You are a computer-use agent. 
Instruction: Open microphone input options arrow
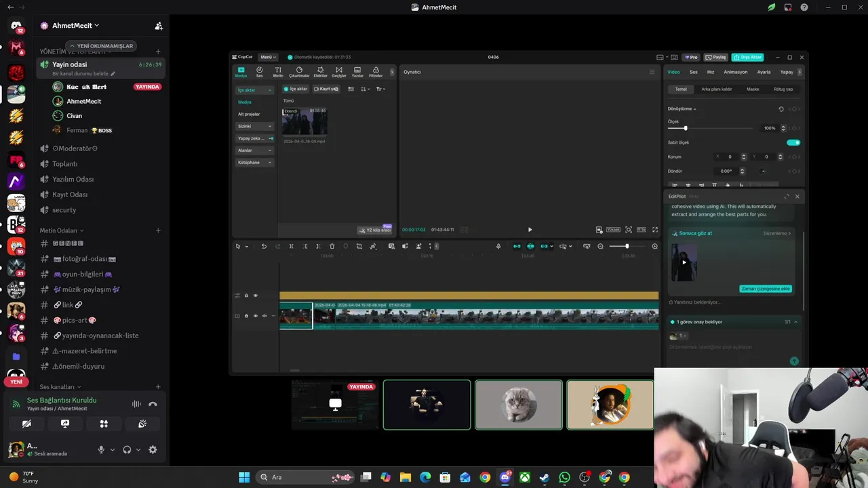pos(113,450)
